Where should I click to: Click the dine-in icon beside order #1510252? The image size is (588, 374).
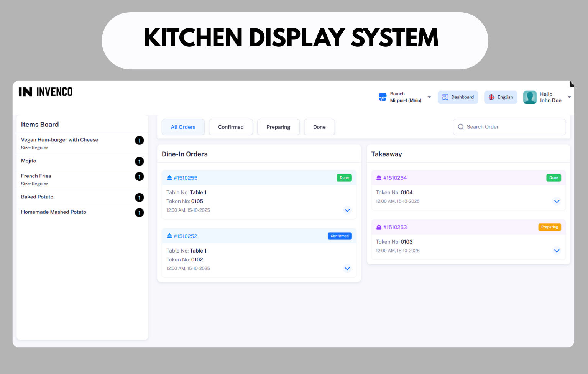169,236
